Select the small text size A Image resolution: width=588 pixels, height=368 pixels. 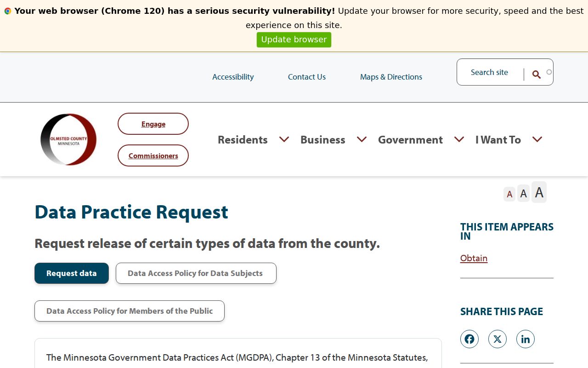pos(509,194)
